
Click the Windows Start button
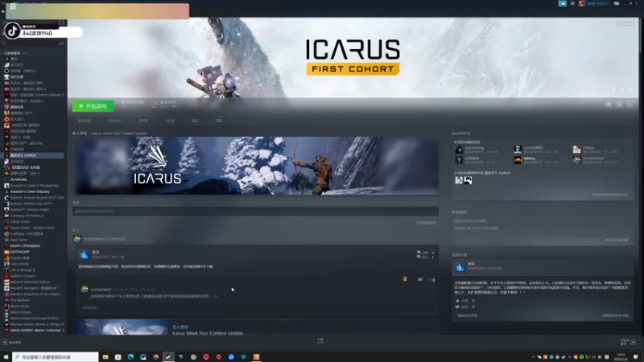tap(6, 357)
